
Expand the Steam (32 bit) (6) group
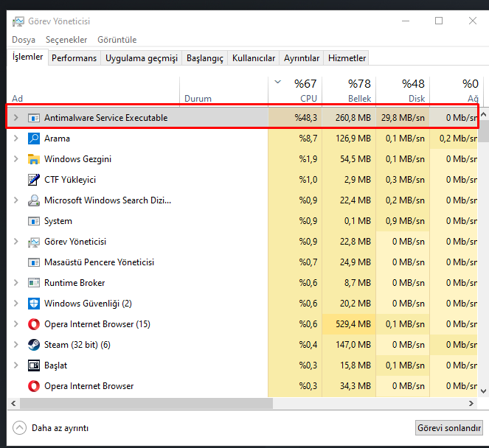[16, 345]
